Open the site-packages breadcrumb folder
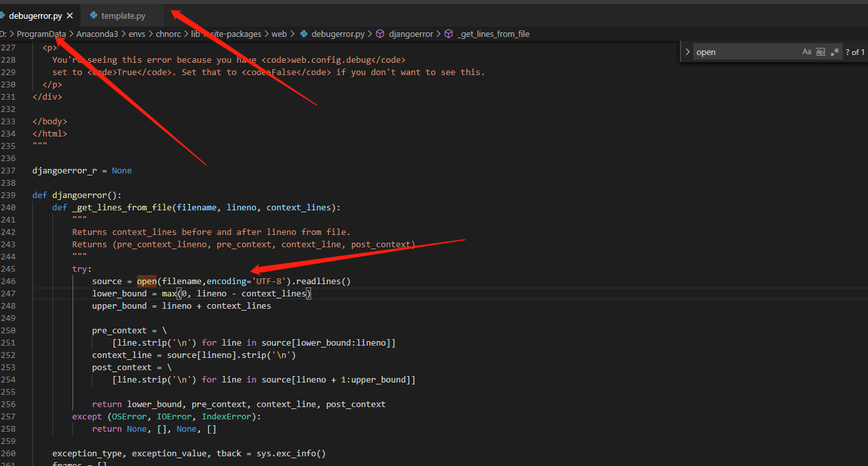Image resolution: width=868 pixels, height=466 pixels. point(235,34)
